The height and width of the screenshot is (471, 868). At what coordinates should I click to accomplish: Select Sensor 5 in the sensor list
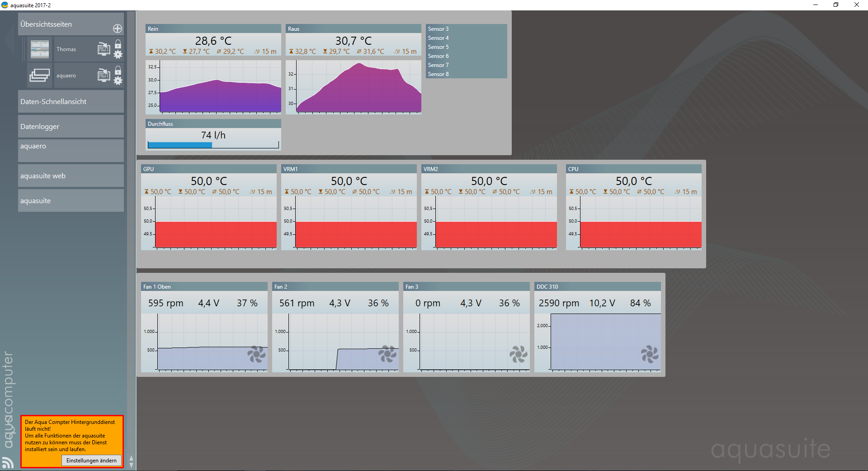coord(467,47)
